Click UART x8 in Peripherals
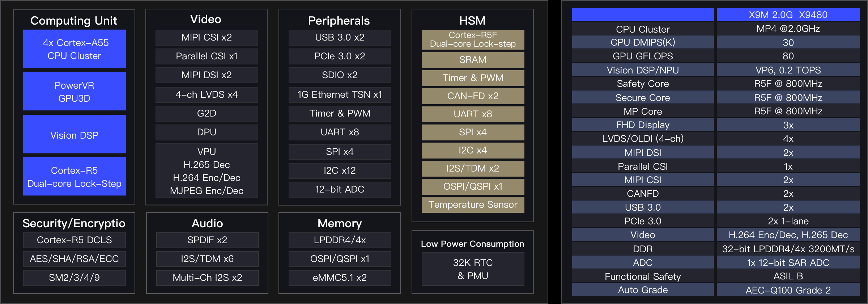Image resolution: width=868 pixels, height=304 pixels. 340,132
